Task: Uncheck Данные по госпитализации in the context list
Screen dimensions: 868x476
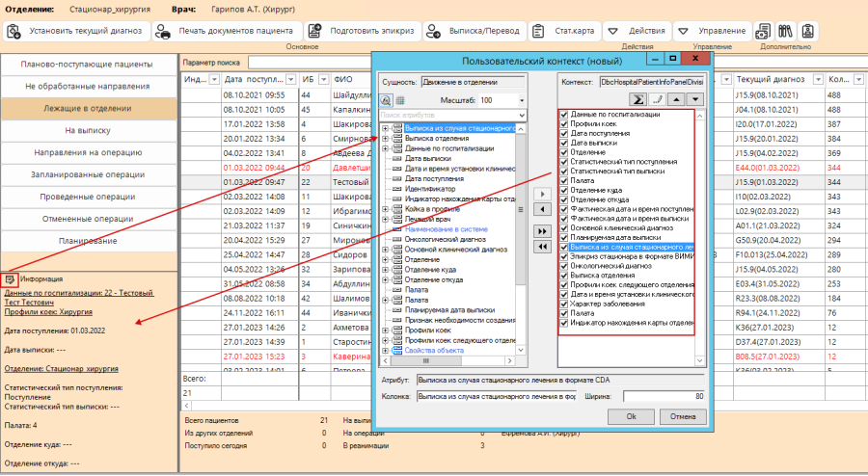Action: pos(564,115)
